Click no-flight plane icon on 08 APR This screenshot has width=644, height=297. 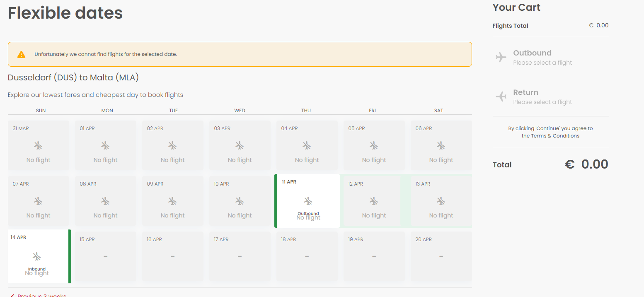[x=105, y=201]
